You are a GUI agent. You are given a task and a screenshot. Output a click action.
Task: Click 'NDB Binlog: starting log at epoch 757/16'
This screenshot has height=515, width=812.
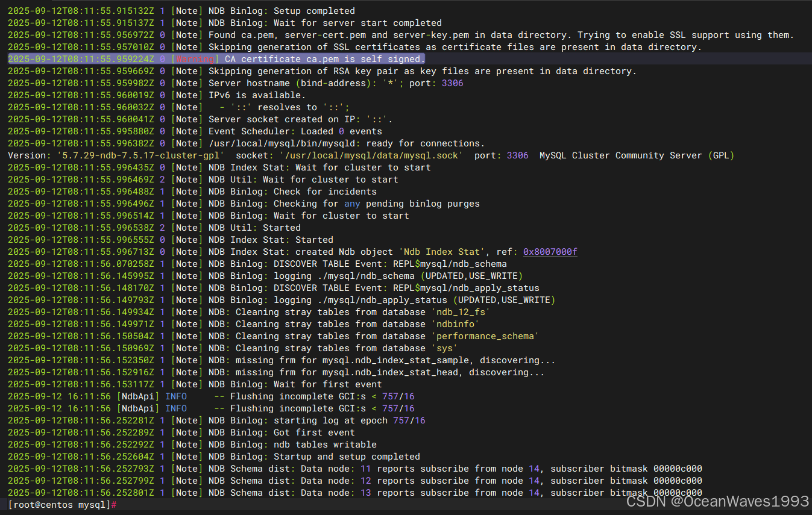(x=317, y=420)
